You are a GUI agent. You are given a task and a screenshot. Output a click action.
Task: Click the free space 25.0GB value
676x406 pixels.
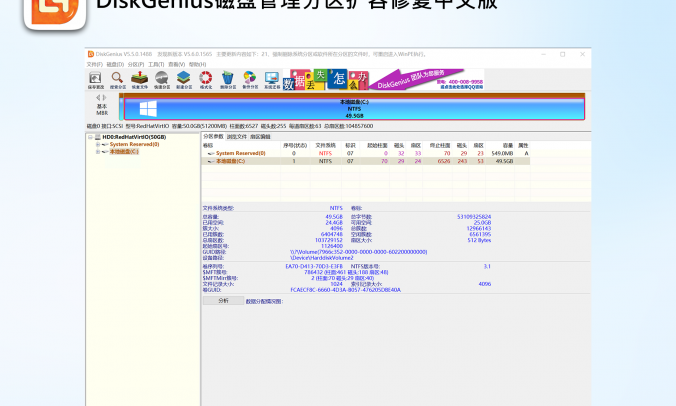coord(482,223)
